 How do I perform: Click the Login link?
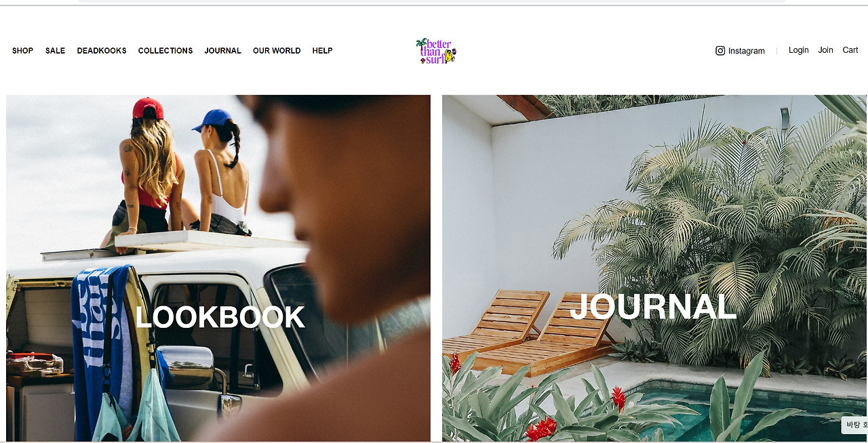799,50
